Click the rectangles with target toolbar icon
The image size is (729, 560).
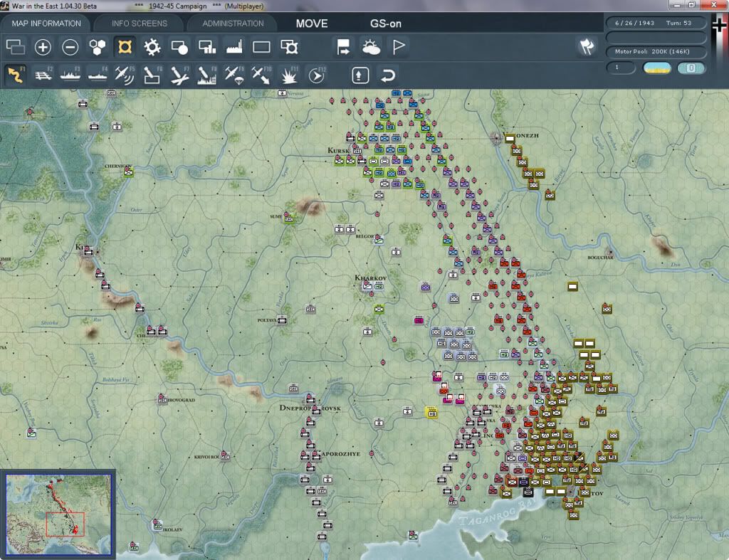(x=289, y=47)
